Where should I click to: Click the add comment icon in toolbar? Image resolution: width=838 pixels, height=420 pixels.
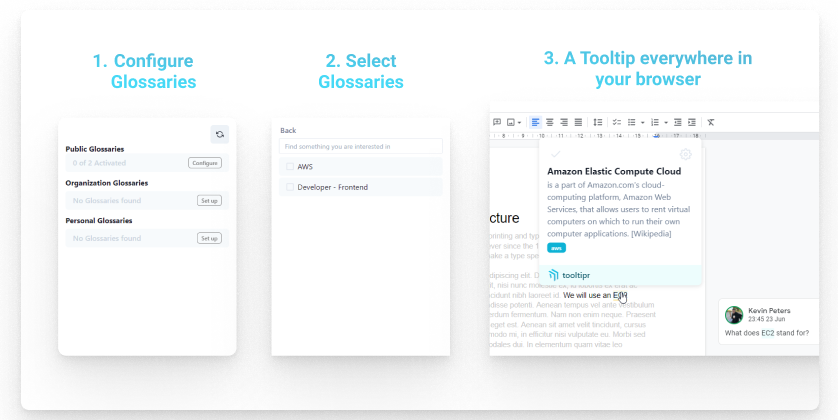[x=496, y=122]
